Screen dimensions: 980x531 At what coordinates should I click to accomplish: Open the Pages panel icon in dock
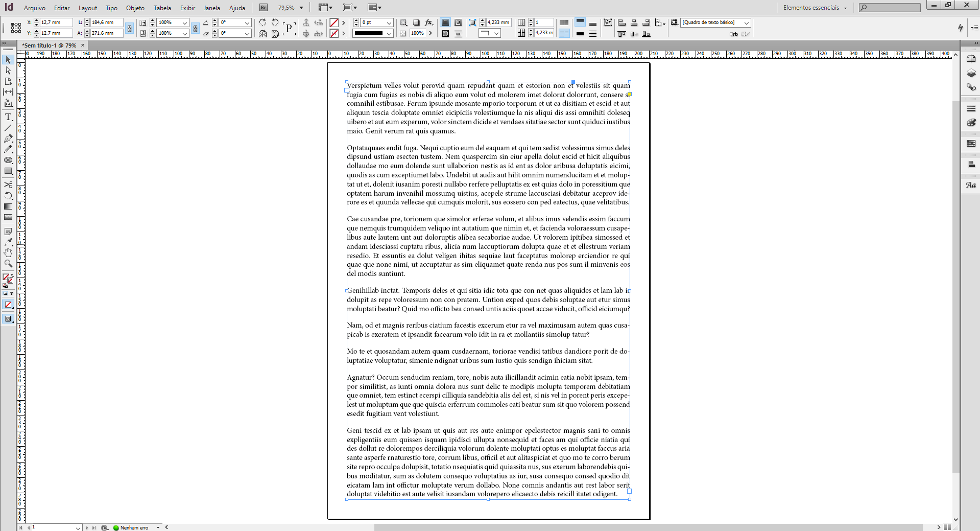[971, 59]
